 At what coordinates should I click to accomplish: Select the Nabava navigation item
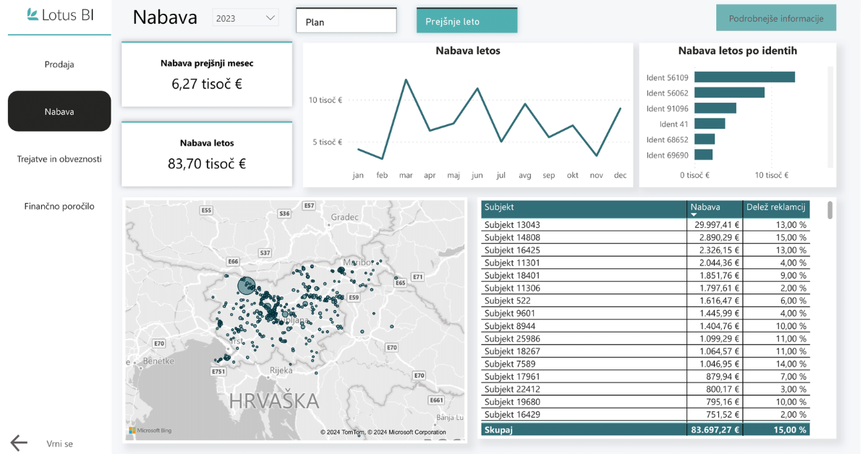tap(59, 111)
